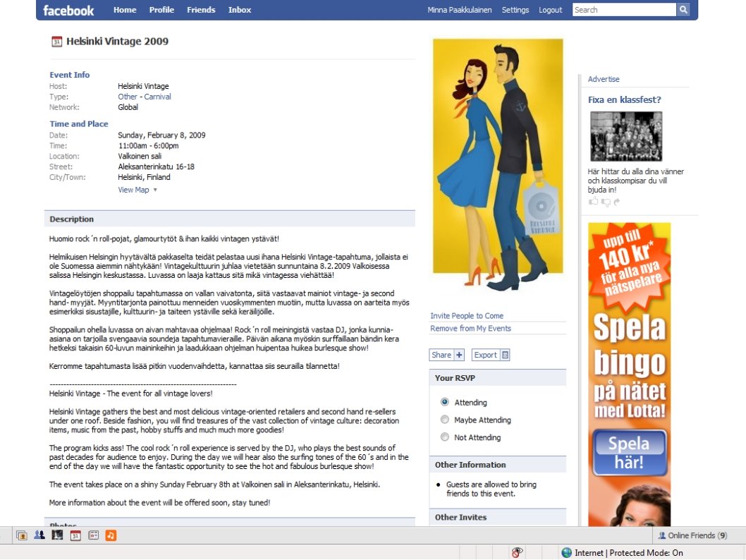746x560 pixels.
Task: Open Minna Paakkulainen's profile link
Action: point(460,9)
